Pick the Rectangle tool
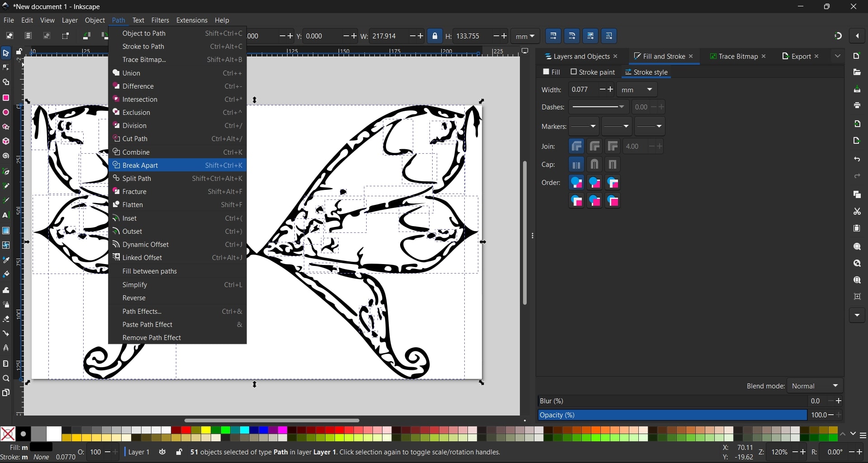Viewport: 868px width, 463px height. point(6,98)
